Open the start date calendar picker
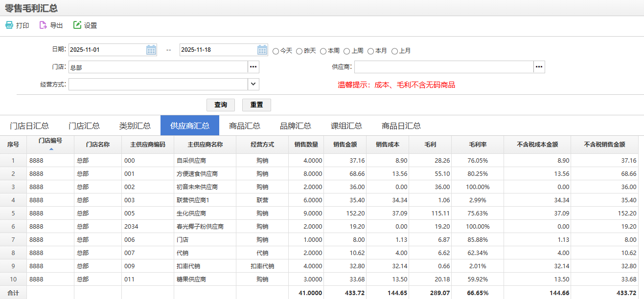Image resolution: width=644 pixels, height=299 pixels. pyautogui.click(x=151, y=50)
